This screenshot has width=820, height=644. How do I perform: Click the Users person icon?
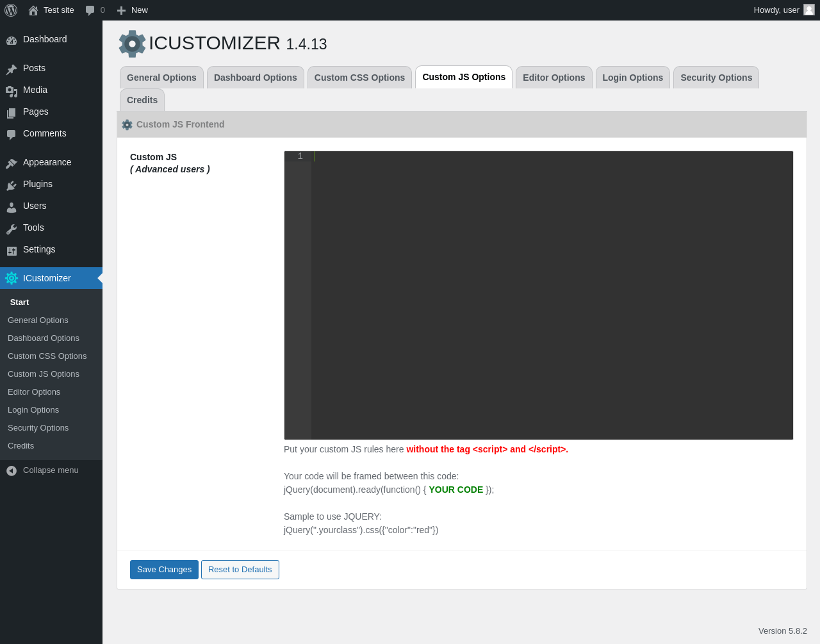[x=12, y=206]
